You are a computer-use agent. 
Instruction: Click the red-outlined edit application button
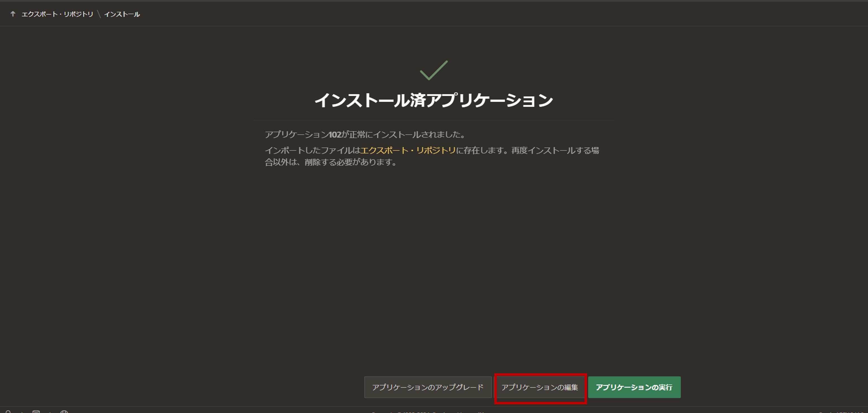click(540, 387)
